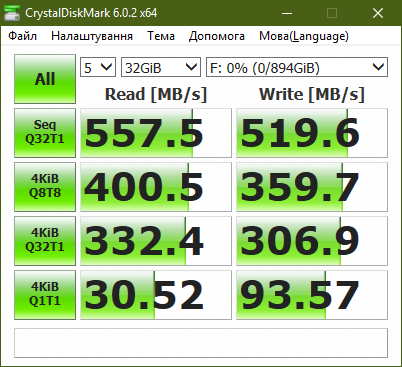Click the Read [MB/s] column header

tap(156, 94)
